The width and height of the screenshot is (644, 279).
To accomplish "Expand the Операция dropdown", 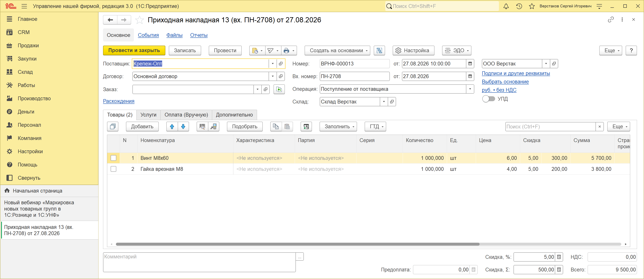I will (x=470, y=89).
